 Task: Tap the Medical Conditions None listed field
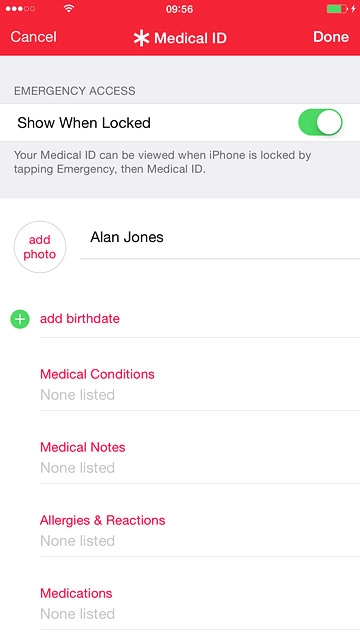tap(77, 395)
